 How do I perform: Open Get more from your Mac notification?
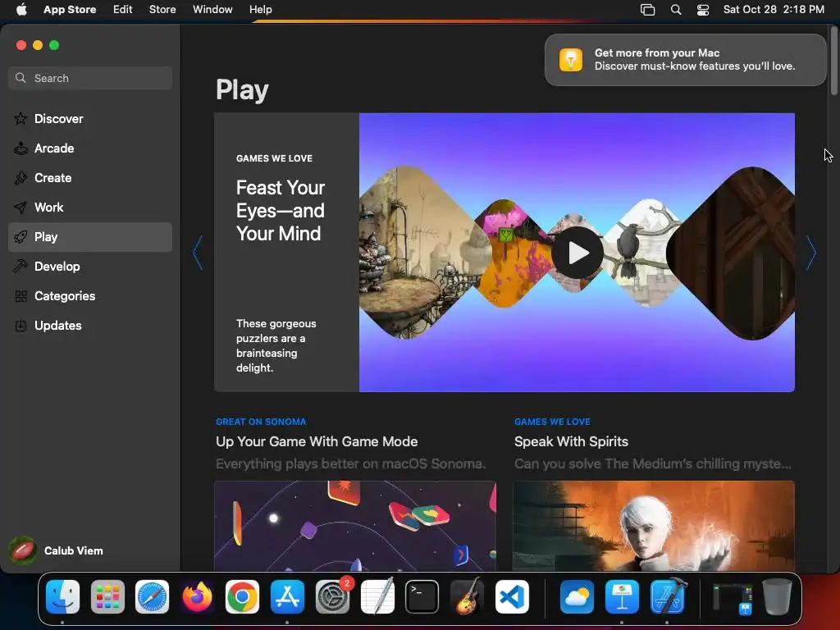pyautogui.click(x=685, y=59)
